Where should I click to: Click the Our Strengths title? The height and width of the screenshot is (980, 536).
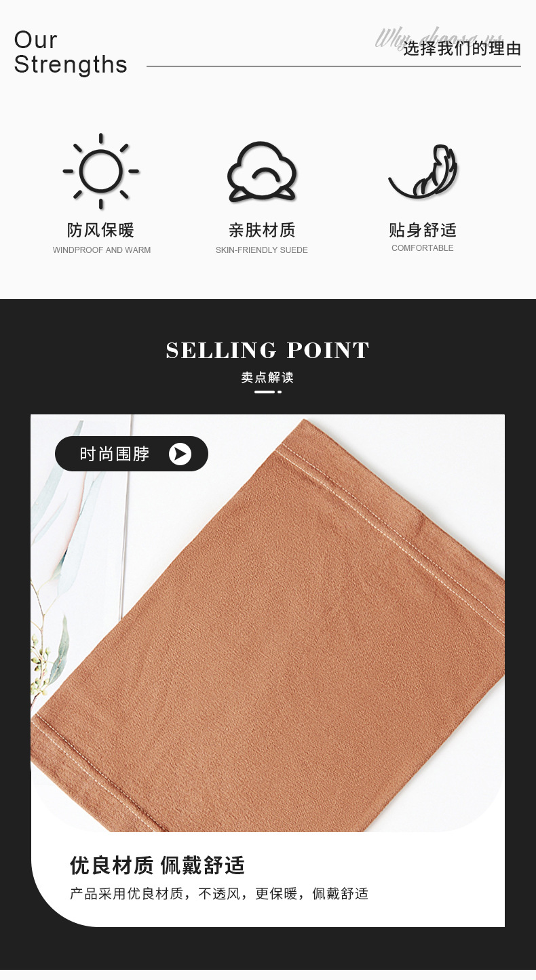tap(71, 52)
